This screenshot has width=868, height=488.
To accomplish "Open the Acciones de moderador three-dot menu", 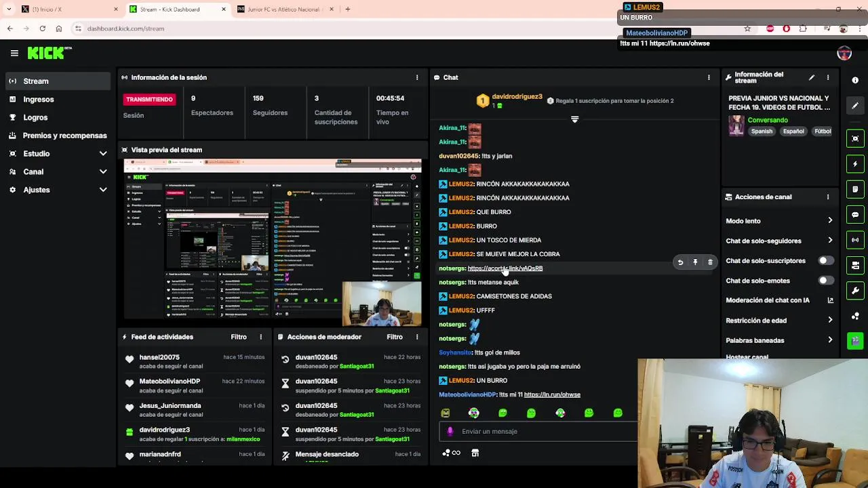I will click(417, 337).
